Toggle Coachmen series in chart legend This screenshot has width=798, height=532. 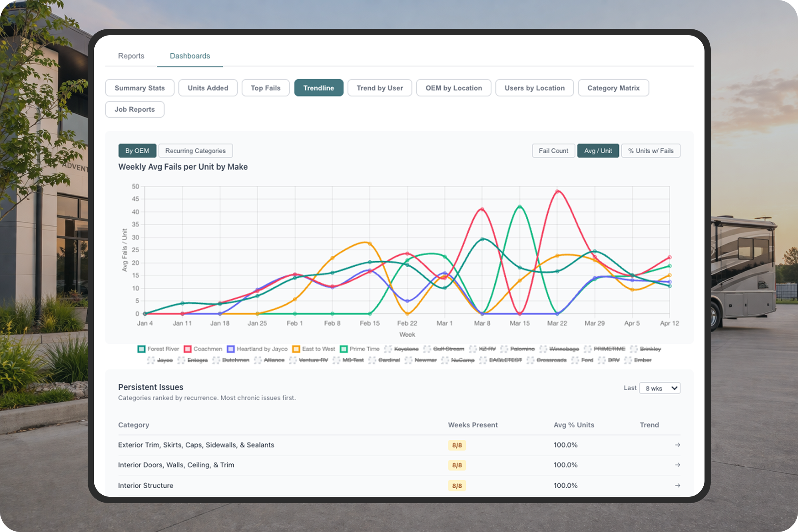(x=203, y=349)
